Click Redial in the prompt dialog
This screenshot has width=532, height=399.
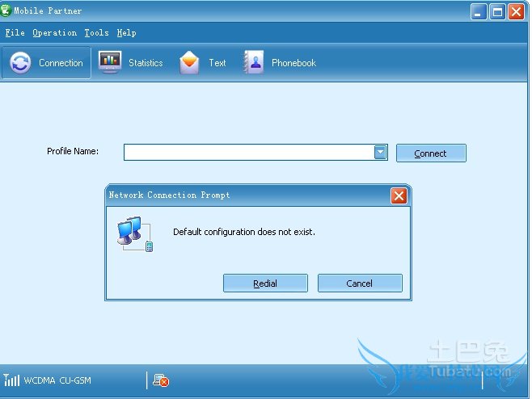point(265,283)
